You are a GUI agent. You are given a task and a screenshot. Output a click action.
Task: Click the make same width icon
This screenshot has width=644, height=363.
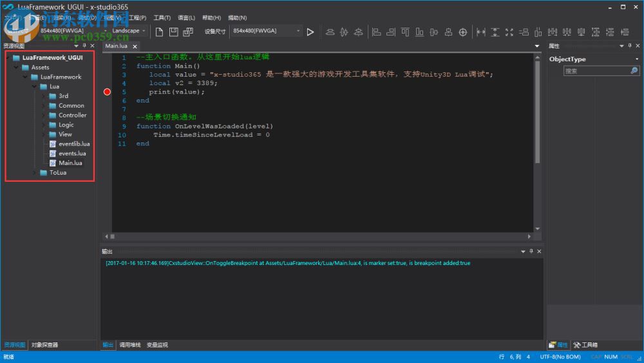pyautogui.click(x=481, y=32)
